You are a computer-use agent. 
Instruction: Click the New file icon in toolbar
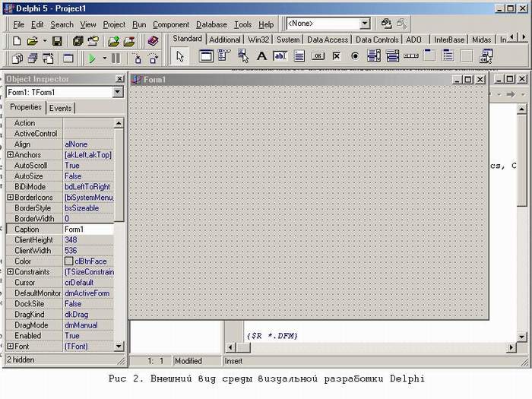(x=17, y=41)
